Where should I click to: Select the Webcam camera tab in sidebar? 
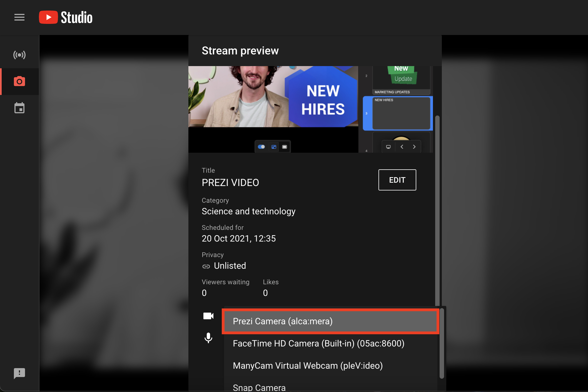[19, 81]
